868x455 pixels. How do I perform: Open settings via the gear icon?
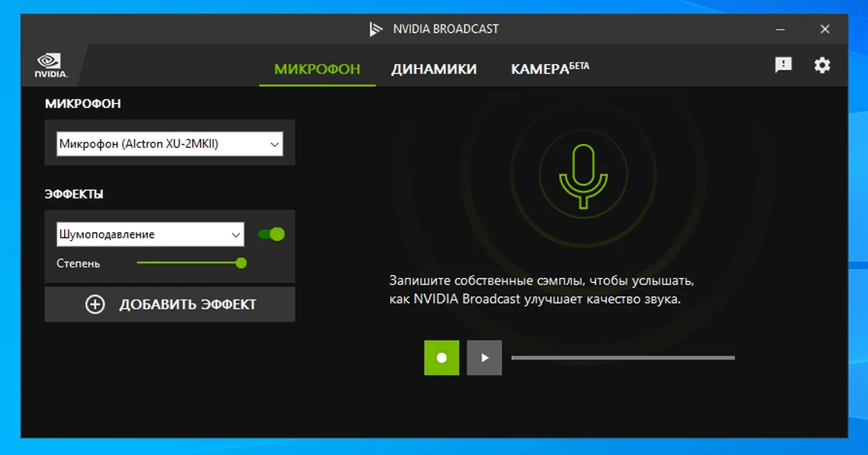click(x=822, y=65)
